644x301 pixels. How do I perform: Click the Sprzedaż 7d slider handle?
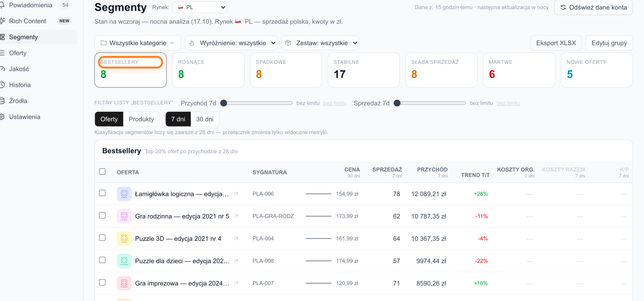(x=397, y=103)
